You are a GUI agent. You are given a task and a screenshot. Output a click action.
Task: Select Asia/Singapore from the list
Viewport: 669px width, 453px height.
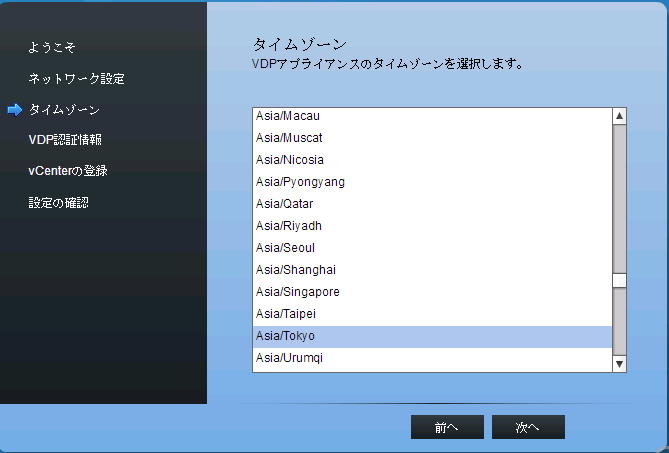[x=432, y=292]
